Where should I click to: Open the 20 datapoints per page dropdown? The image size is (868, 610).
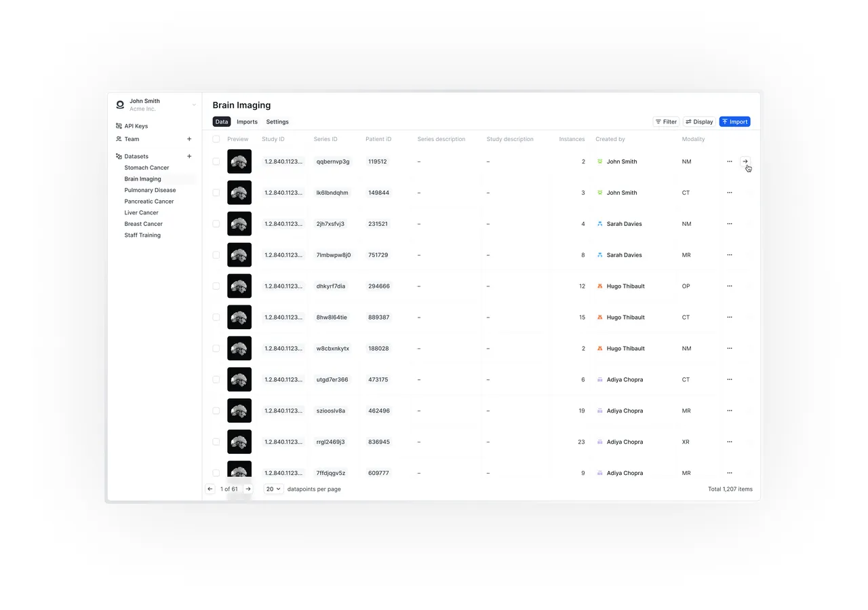pos(273,489)
